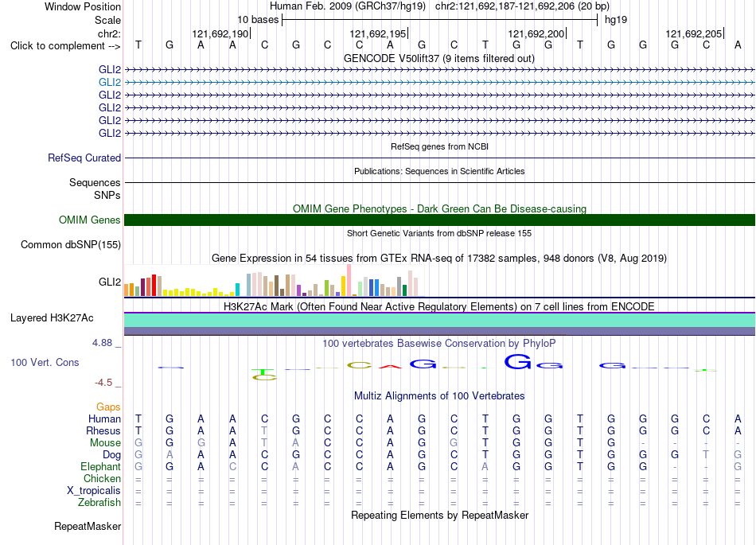Click the Gaps label in Multiz alignment

[108, 407]
